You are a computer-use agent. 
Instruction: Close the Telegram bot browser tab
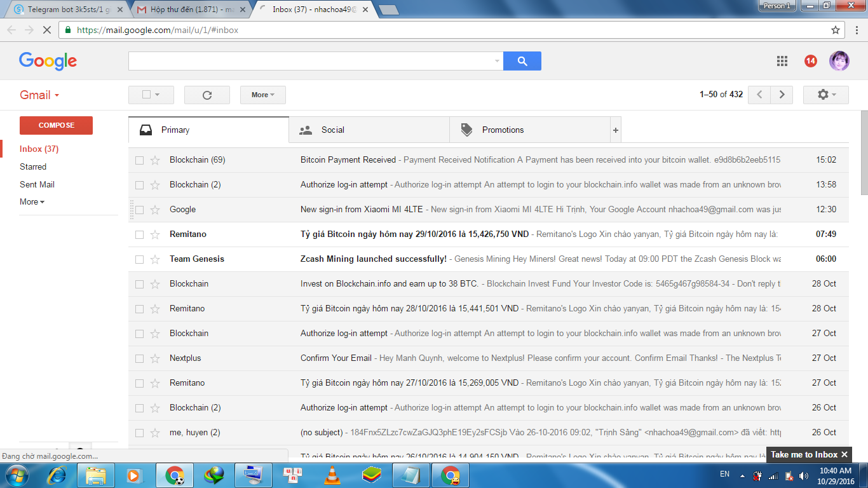coord(120,10)
